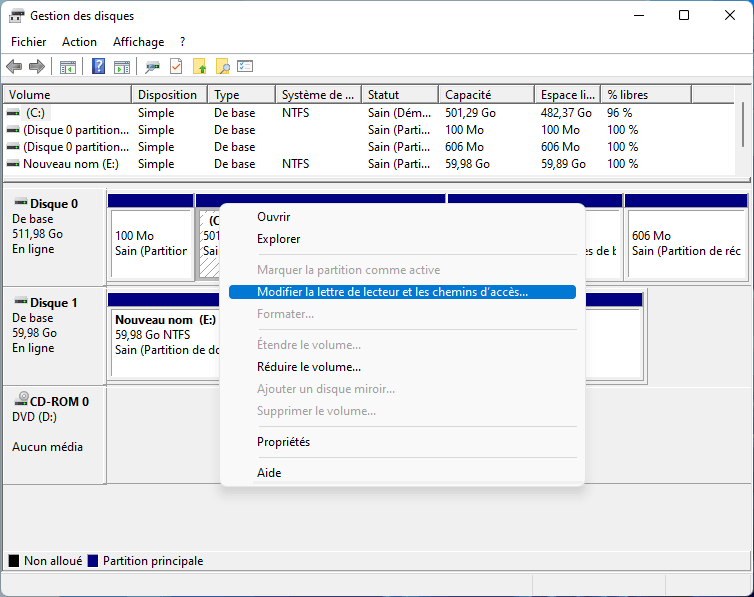Click 'Propriétés' in the context menu
Viewport: 754px width, 597px height.
point(283,442)
